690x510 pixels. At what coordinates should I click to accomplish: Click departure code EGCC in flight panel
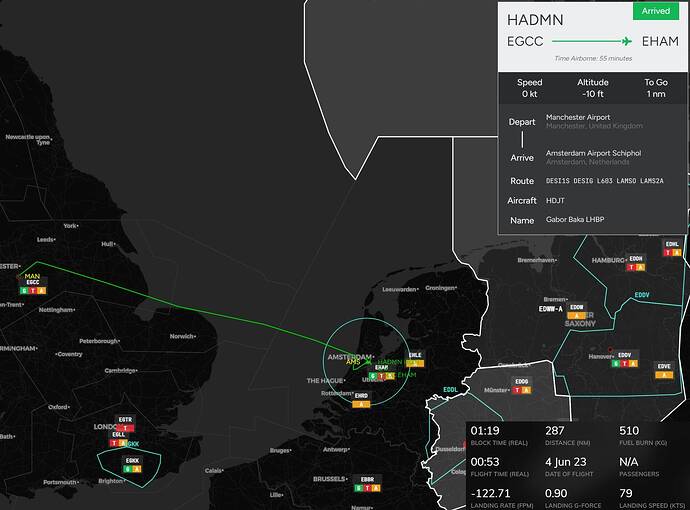tap(525, 41)
